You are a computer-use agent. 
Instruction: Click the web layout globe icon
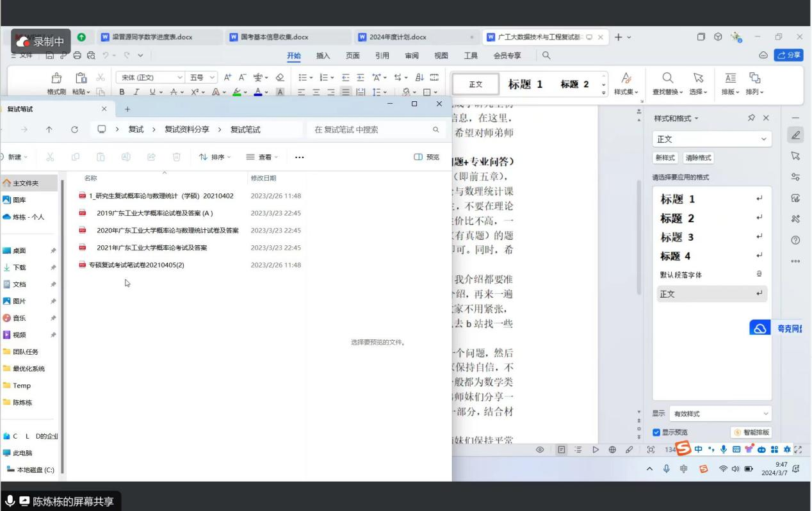[x=613, y=450]
